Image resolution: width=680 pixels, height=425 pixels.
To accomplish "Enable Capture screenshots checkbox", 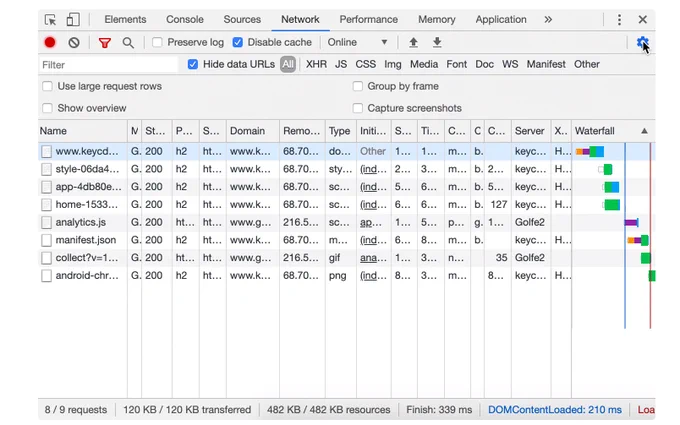I will tap(357, 108).
